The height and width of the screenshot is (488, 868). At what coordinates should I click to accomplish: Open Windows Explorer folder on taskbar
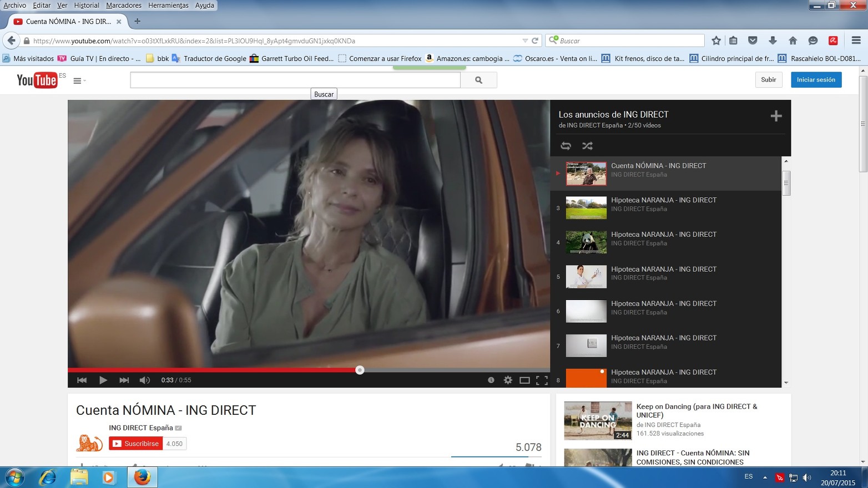[79, 477]
